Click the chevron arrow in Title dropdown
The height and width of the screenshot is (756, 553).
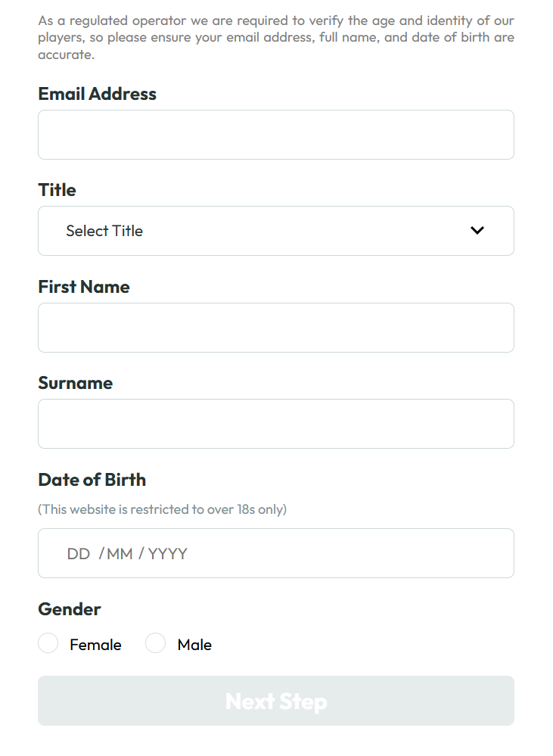pos(477,231)
